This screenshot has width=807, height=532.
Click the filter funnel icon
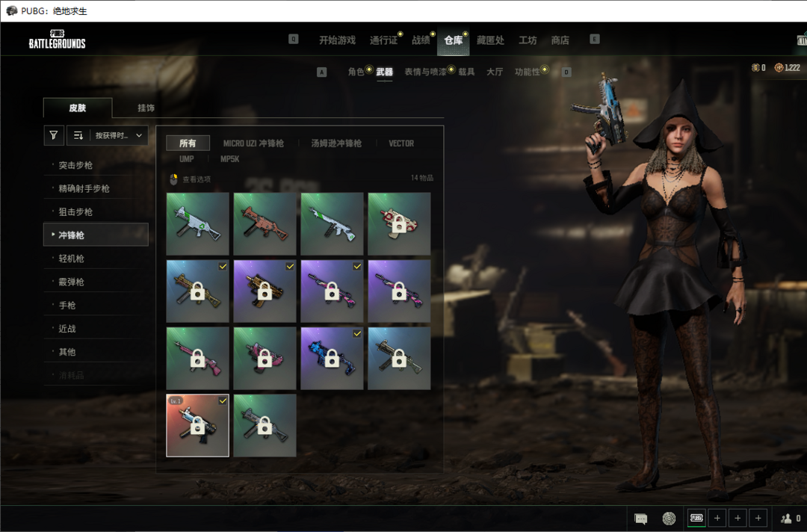[54, 135]
